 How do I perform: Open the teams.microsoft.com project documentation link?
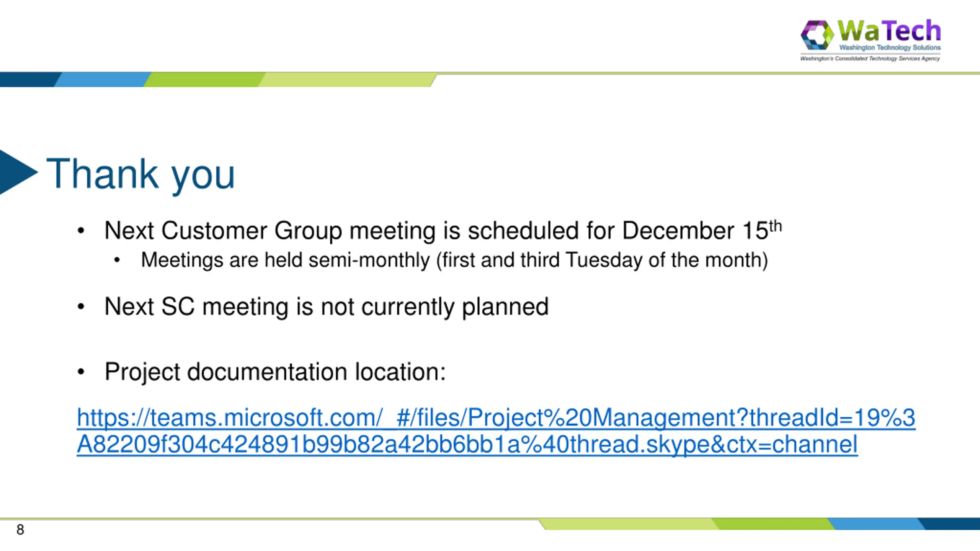[496, 417]
